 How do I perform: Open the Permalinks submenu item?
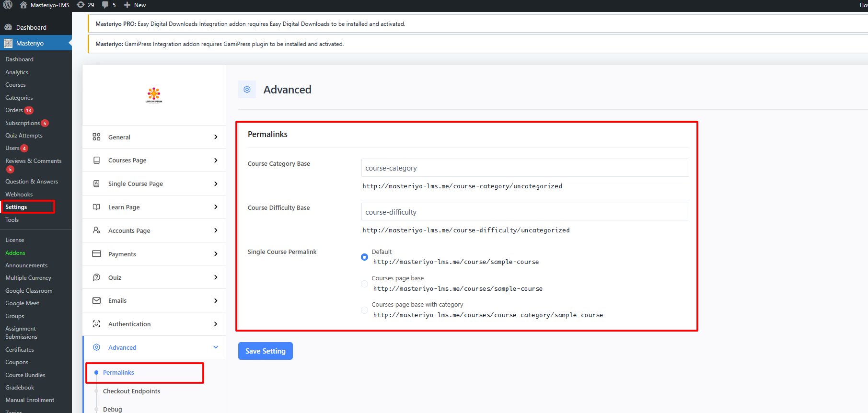[x=118, y=372]
